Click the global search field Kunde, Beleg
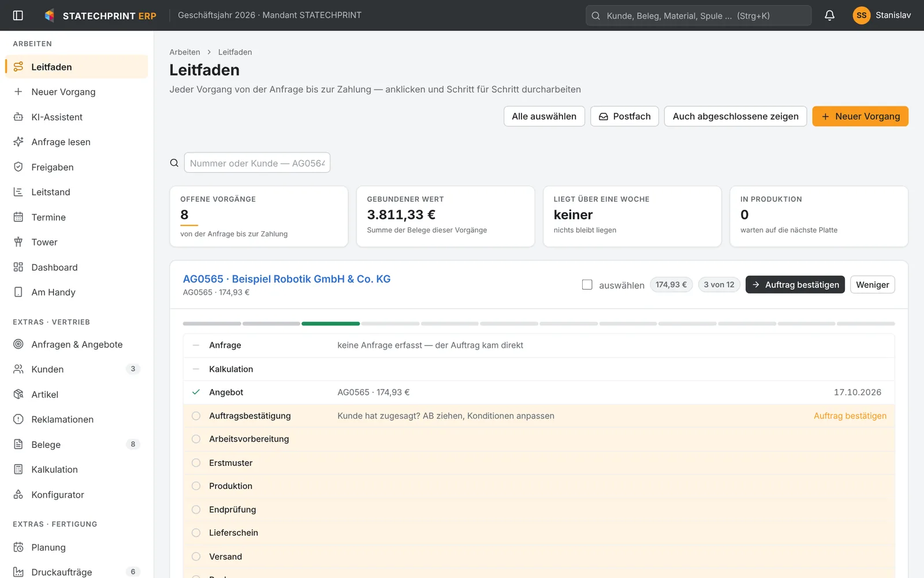 (698, 16)
